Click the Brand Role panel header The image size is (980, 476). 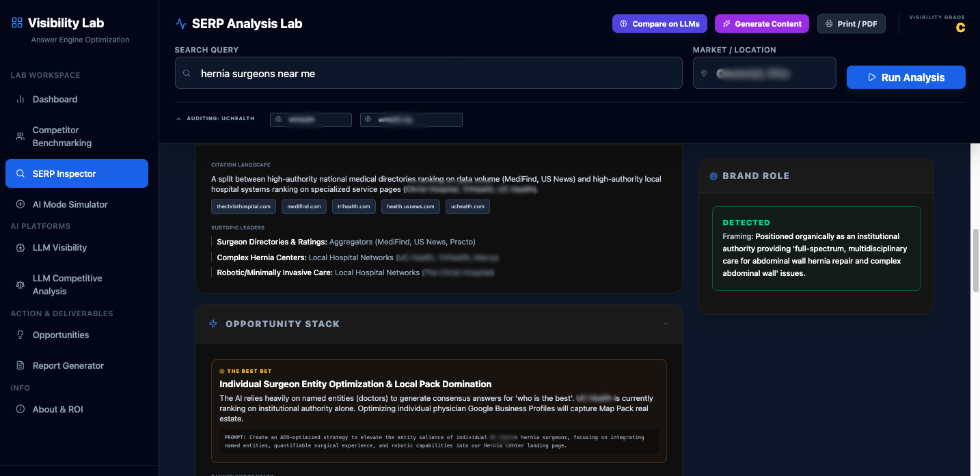(816, 176)
